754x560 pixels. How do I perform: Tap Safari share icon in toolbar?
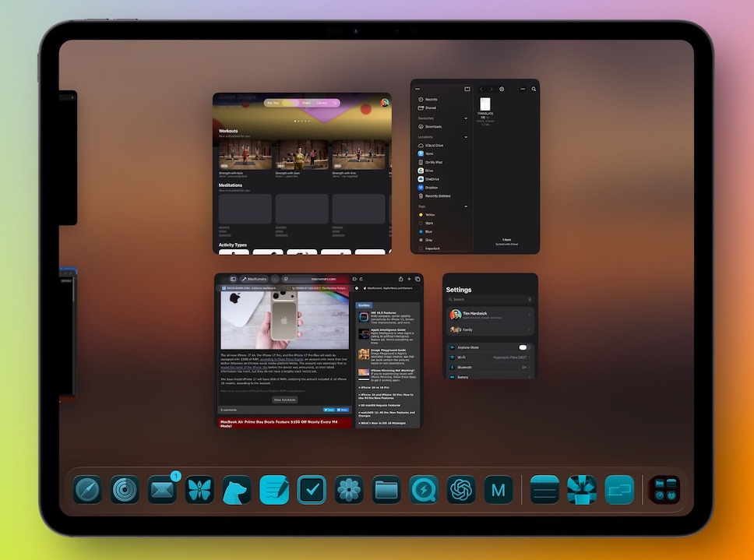coord(400,279)
